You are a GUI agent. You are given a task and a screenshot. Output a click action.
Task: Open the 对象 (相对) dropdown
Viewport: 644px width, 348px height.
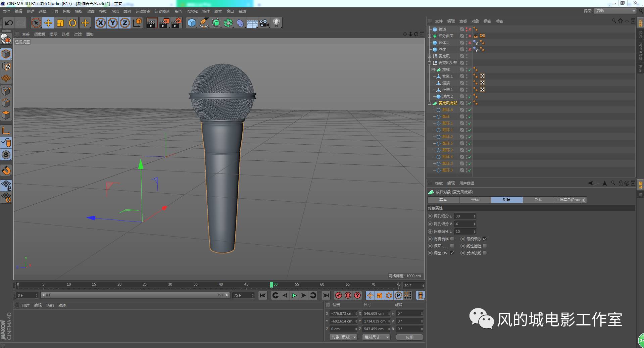[343, 337]
